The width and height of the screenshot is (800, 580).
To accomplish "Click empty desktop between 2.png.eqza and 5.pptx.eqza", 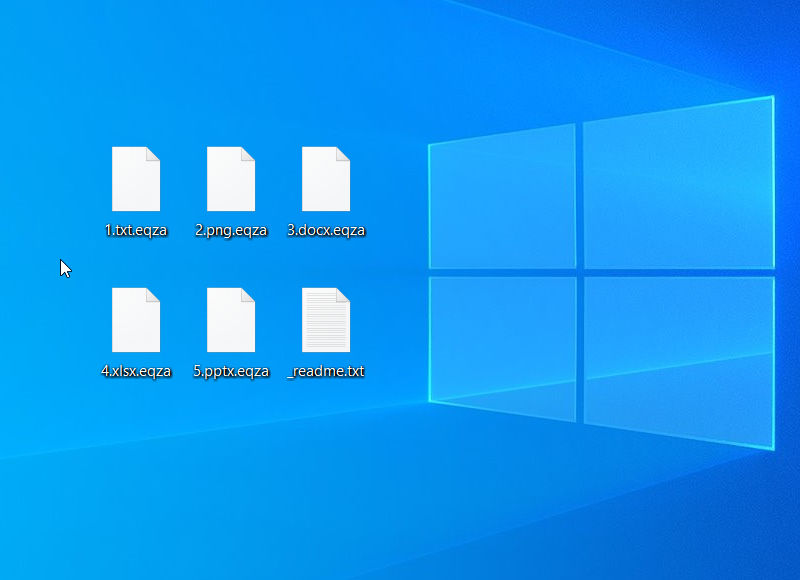I will click(231, 262).
